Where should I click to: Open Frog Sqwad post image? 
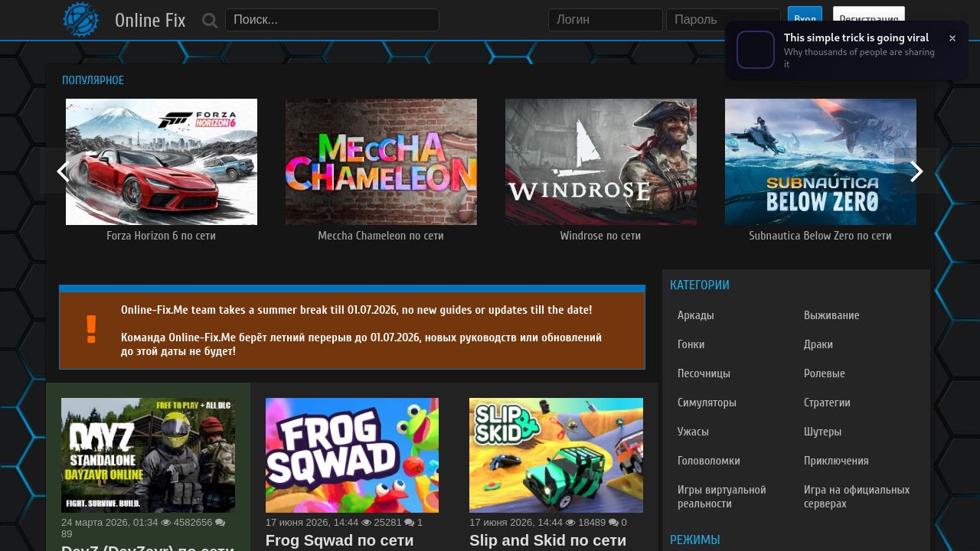pos(352,455)
